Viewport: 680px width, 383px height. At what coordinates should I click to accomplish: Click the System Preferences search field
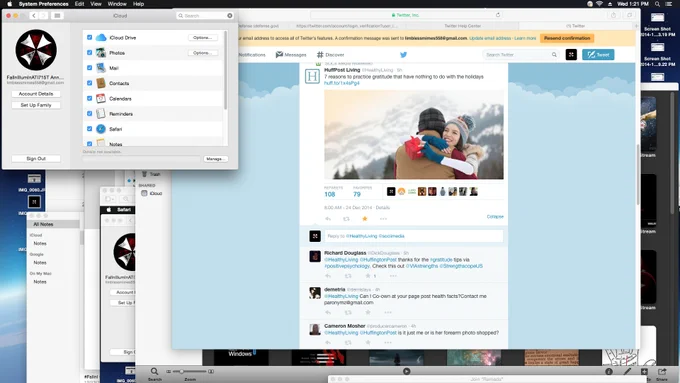coord(205,16)
